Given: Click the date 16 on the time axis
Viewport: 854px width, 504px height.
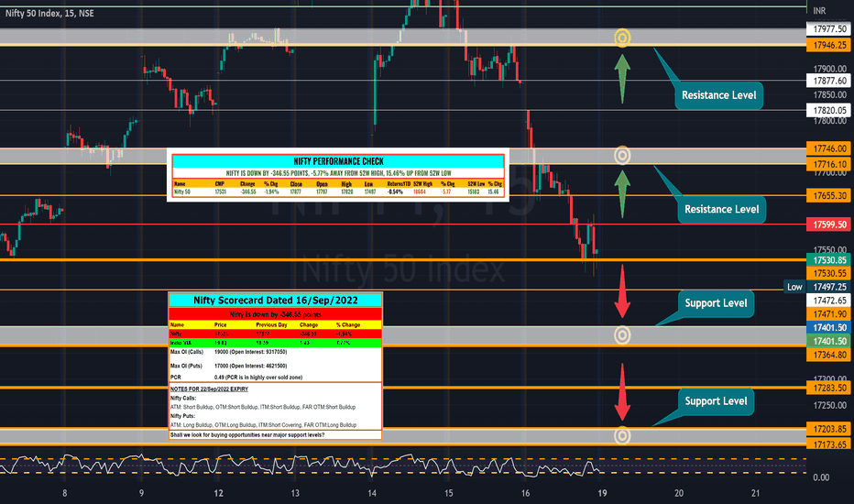Looking at the screenshot, I should pos(525,493).
